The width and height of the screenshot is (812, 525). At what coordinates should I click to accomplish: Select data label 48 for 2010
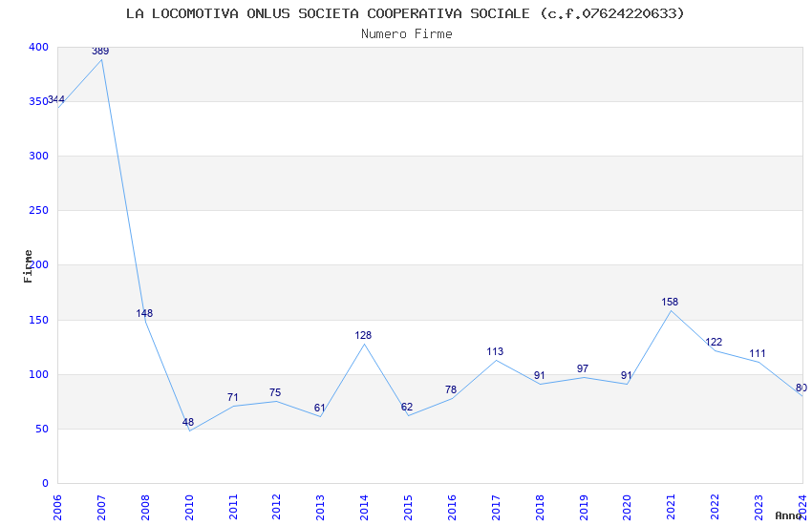pos(188,422)
